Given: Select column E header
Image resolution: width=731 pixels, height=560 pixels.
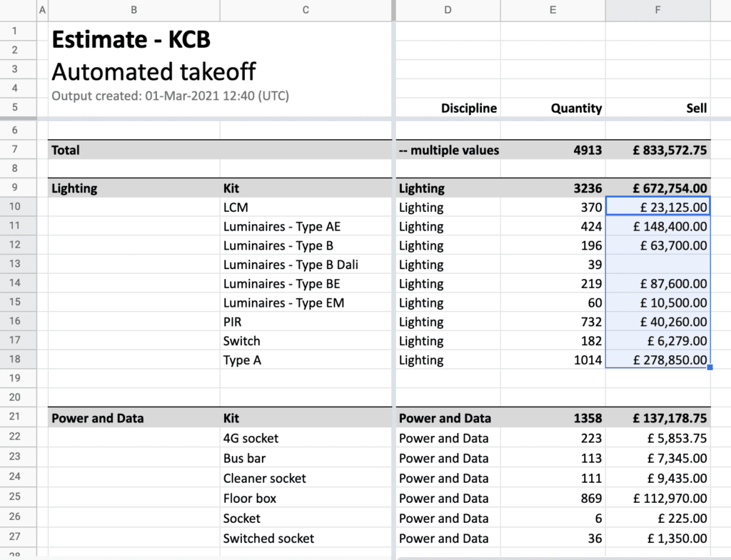Looking at the screenshot, I should tap(553, 10).
